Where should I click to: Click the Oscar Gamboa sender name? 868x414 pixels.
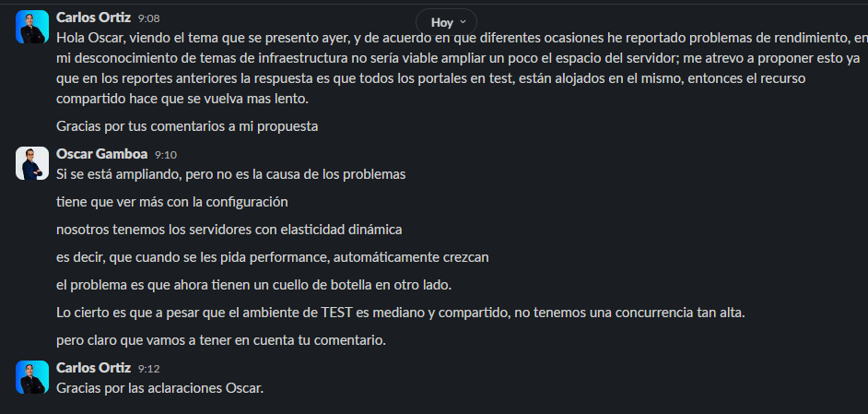101,154
